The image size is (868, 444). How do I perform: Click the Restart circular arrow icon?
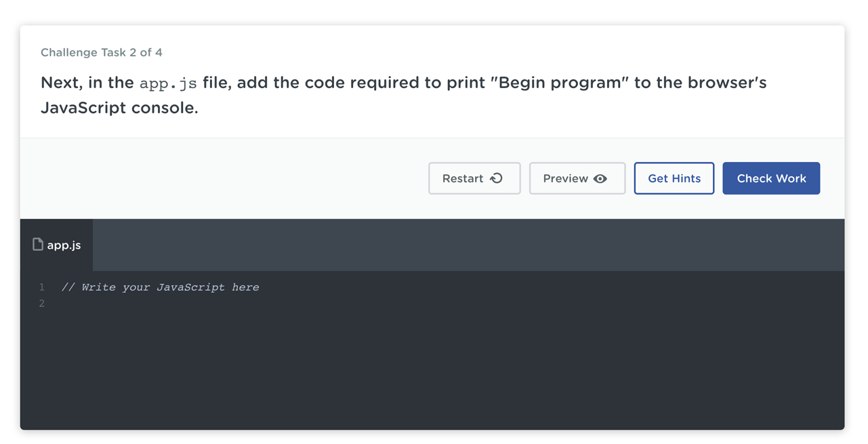pos(497,178)
